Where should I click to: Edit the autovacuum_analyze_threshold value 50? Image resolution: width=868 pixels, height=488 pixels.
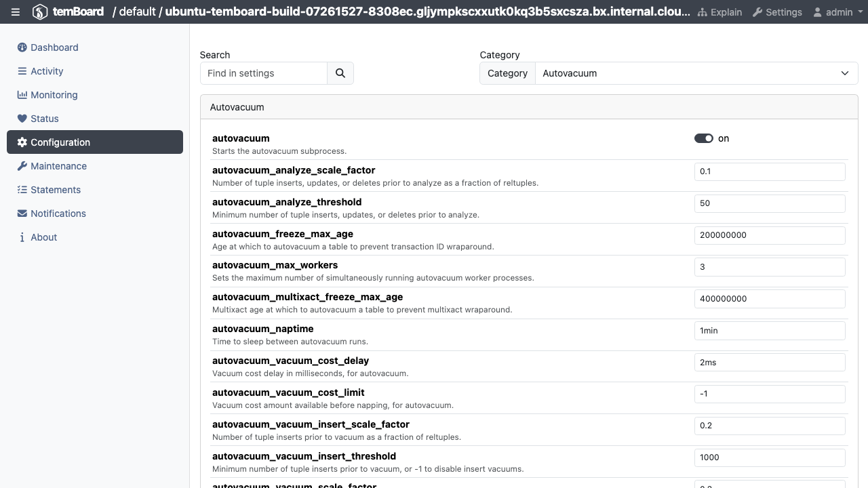click(x=770, y=203)
